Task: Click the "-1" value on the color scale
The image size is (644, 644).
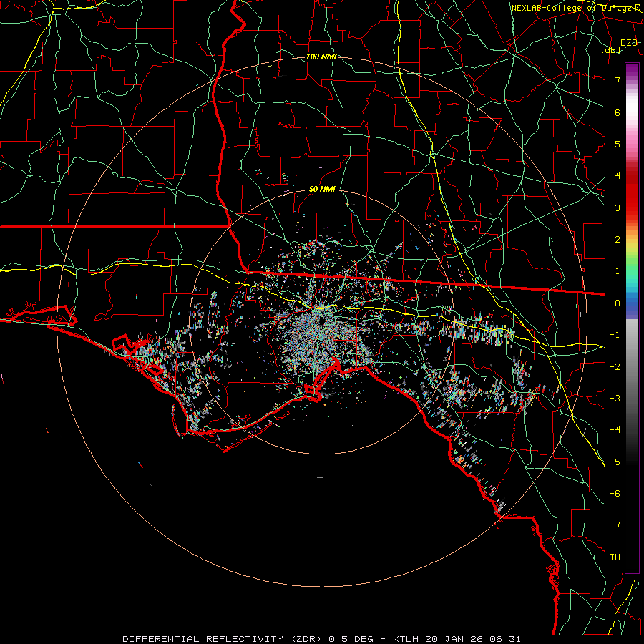Action: [x=615, y=335]
